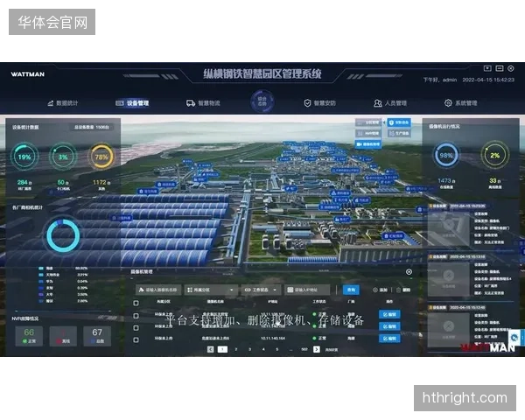Expand the 工作状态 dropdown filter
The image size is (525, 420).
point(261,290)
